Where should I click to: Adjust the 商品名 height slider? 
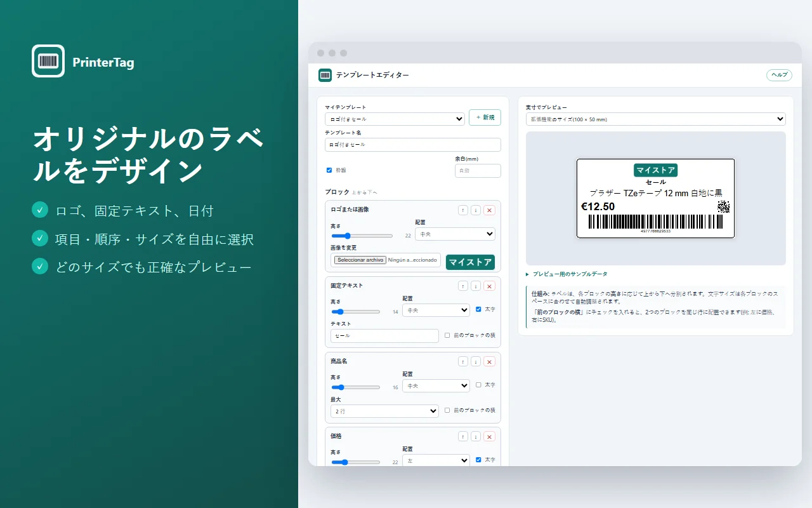coord(355,387)
